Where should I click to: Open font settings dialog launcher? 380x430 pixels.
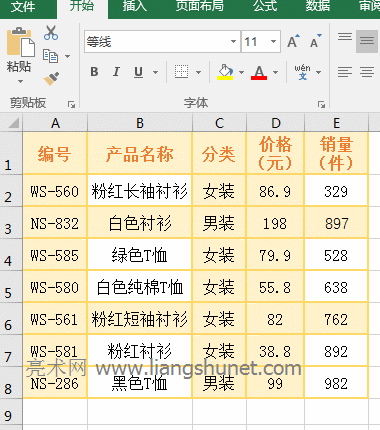pyautogui.click(x=321, y=105)
